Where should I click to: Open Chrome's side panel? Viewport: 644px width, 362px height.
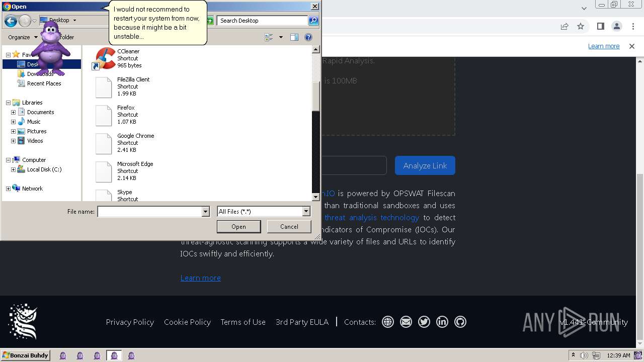600,26
